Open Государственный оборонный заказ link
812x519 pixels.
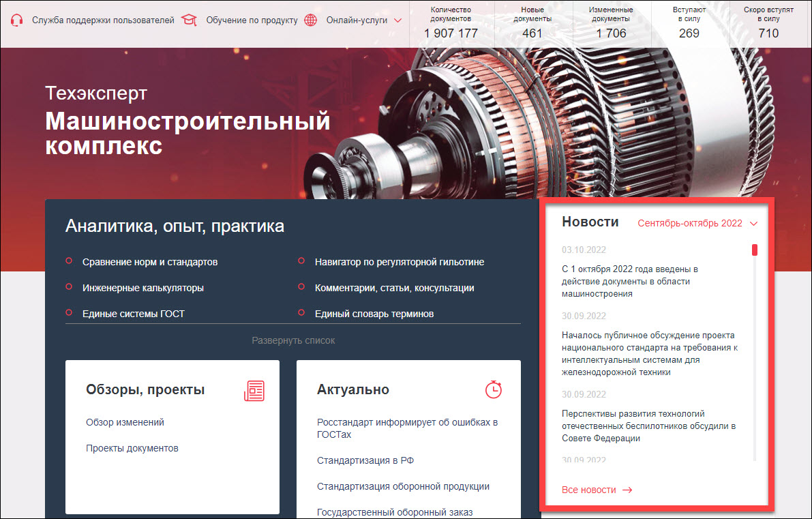[395, 512]
